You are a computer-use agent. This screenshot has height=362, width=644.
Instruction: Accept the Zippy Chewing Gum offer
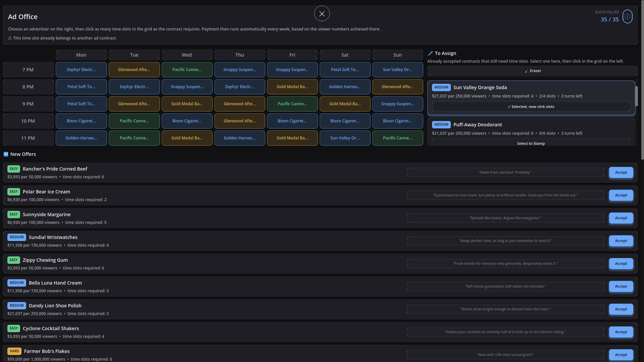(x=621, y=263)
